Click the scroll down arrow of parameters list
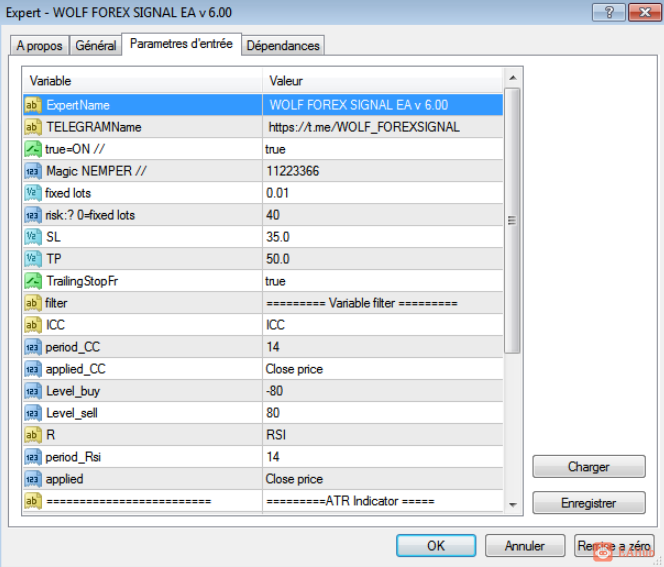Viewport: 664px width, 567px height. [513, 505]
